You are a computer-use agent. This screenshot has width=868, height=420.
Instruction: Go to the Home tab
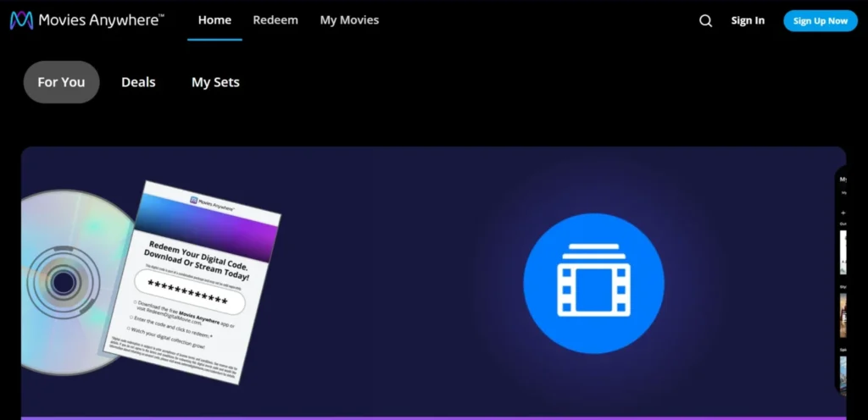[x=214, y=20]
